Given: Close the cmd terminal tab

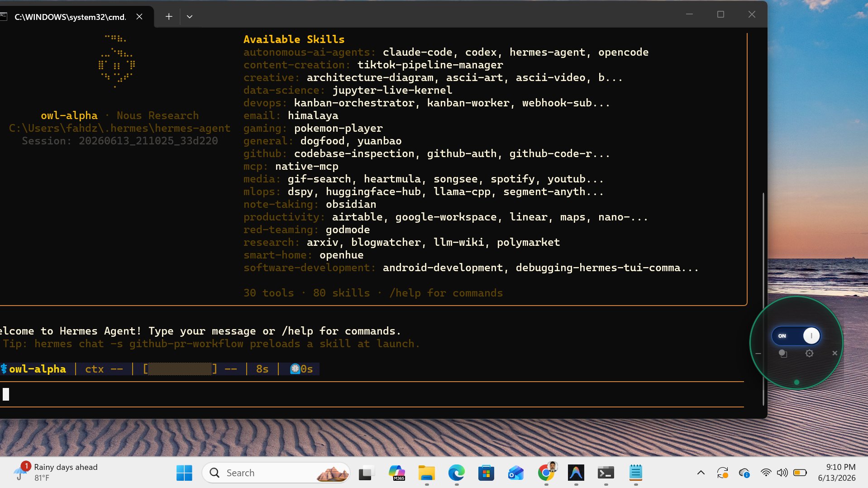Looking at the screenshot, I should (x=139, y=16).
